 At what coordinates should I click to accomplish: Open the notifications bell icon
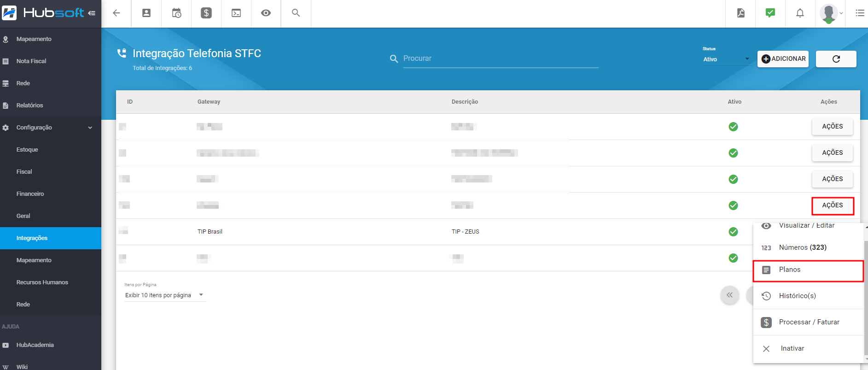point(800,13)
